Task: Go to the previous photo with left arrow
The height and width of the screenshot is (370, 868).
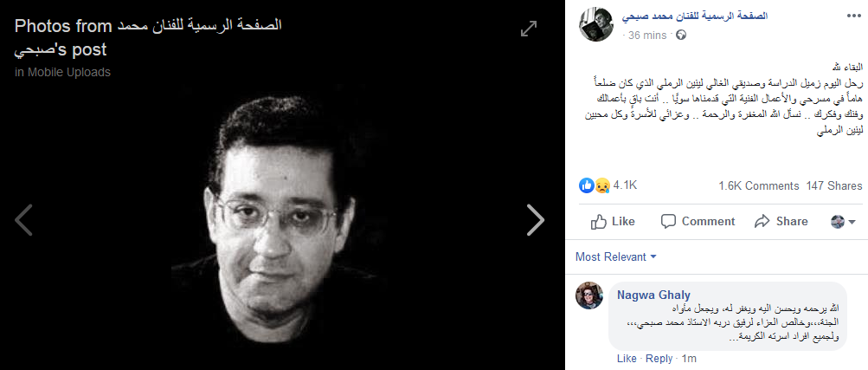Action: coord(23,220)
